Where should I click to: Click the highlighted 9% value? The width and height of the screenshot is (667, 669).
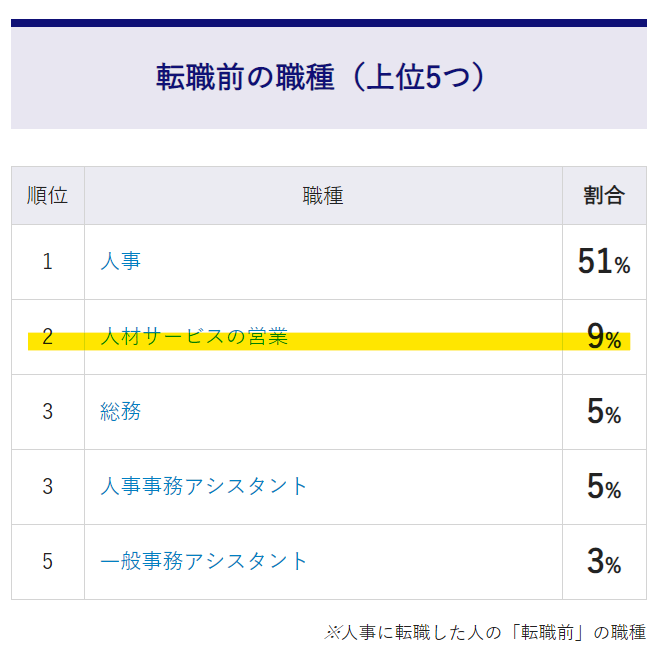point(603,338)
